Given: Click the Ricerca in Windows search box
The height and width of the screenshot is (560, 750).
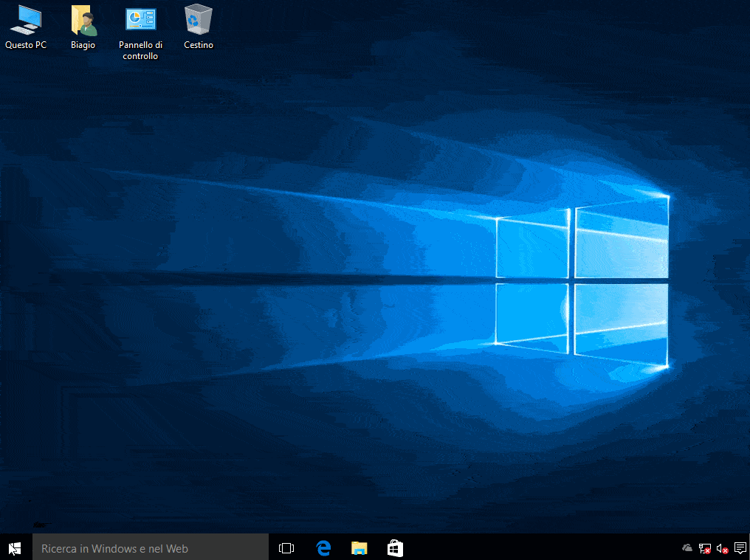Looking at the screenshot, I should point(150,548).
